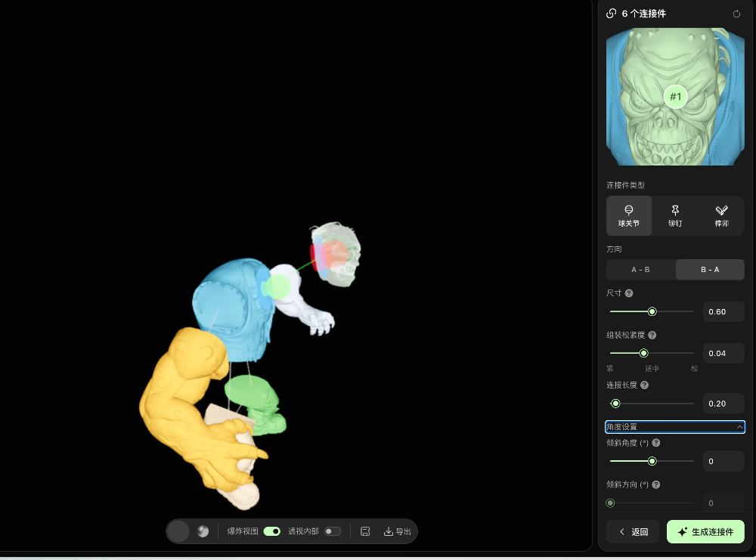
Task: Click the 尺寸 value field 0.60
Action: coord(723,312)
